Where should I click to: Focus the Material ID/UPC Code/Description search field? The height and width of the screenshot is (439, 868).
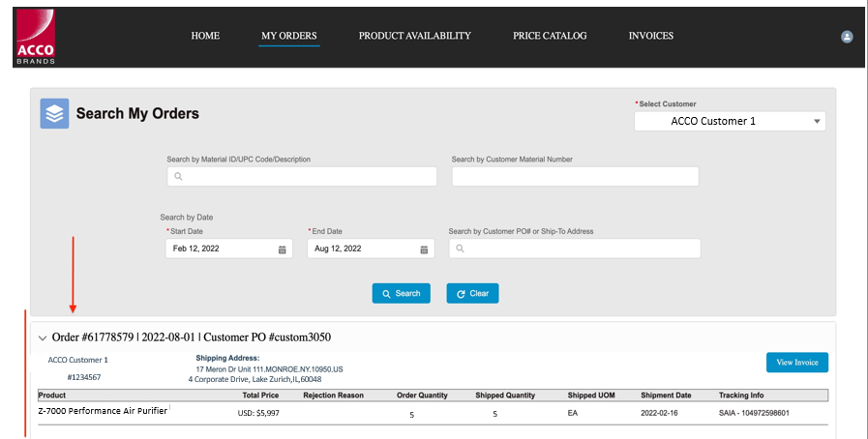coord(302,176)
